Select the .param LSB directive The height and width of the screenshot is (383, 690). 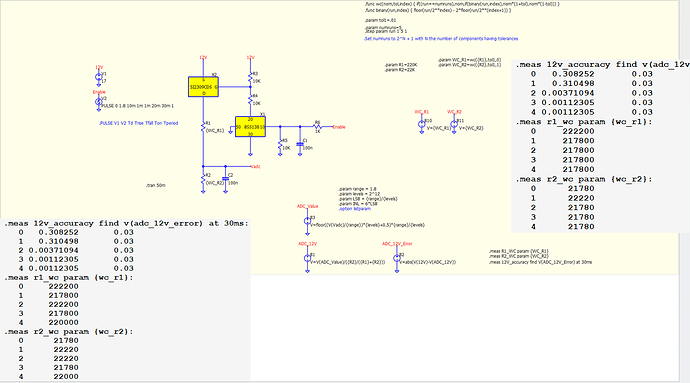pos(368,199)
